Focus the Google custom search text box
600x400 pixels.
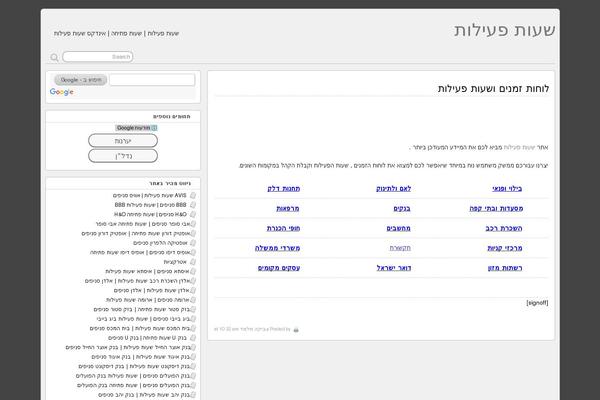(152, 80)
